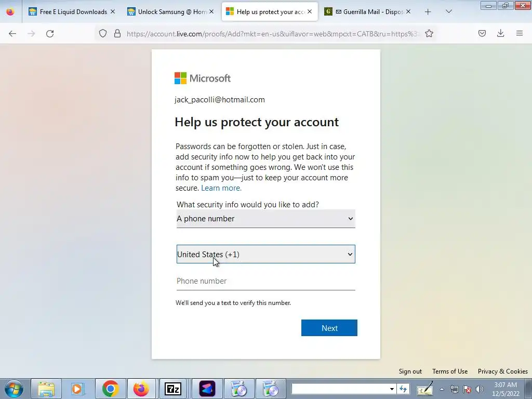The image size is (532, 399).
Task: Click the network tray icon
Action: click(454, 389)
